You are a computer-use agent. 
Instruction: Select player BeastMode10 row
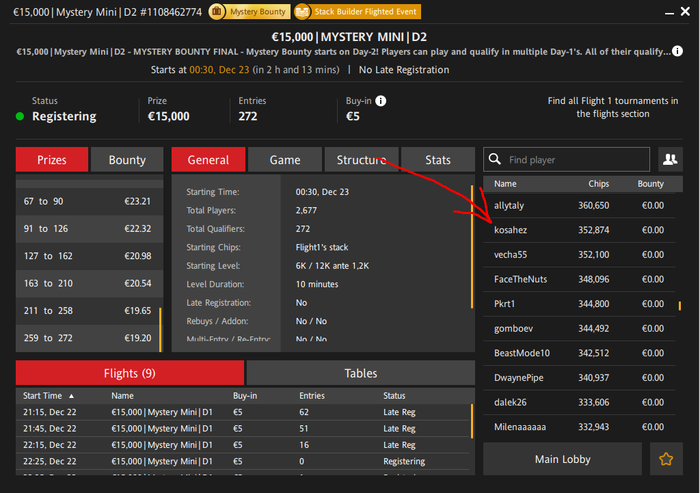579,353
